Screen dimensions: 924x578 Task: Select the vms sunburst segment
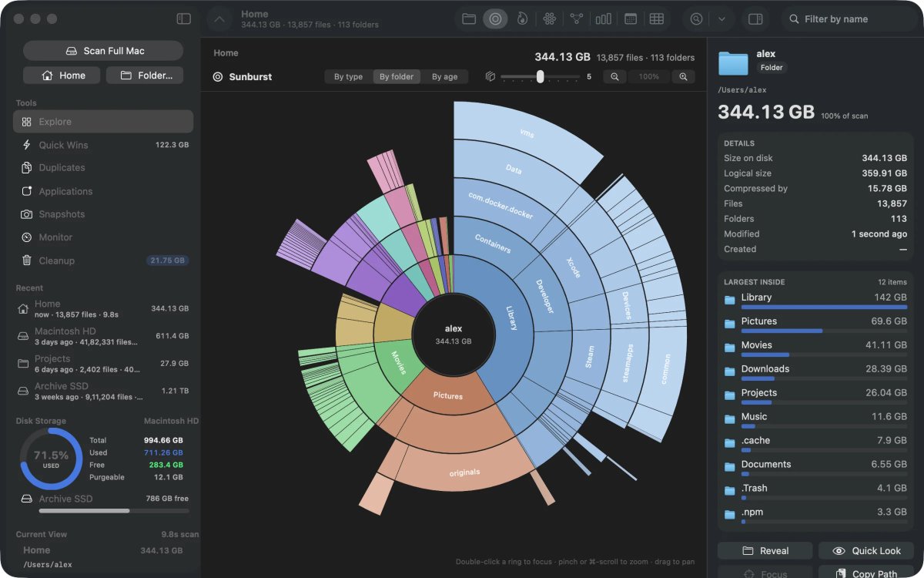(x=527, y=133)
